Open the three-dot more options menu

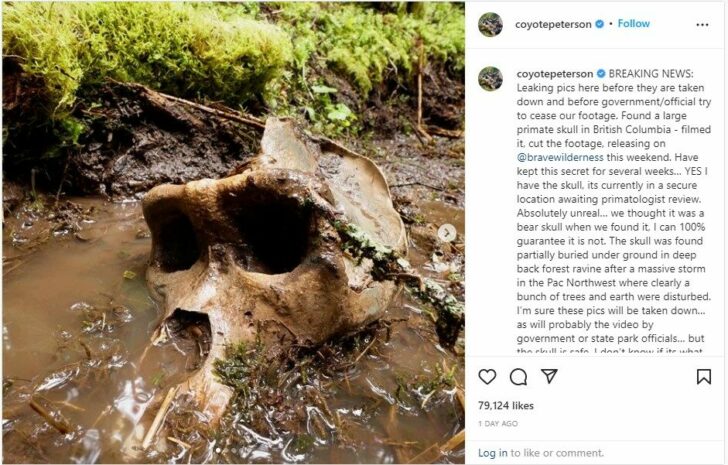point(702,25)
